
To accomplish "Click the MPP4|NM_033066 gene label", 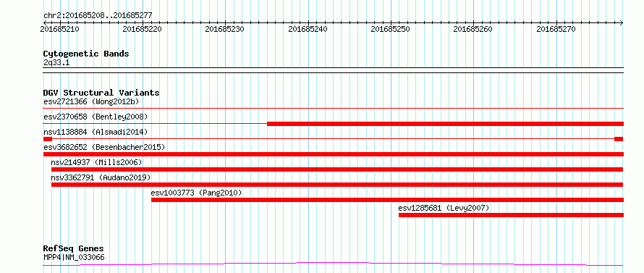I will pos(74,258).
